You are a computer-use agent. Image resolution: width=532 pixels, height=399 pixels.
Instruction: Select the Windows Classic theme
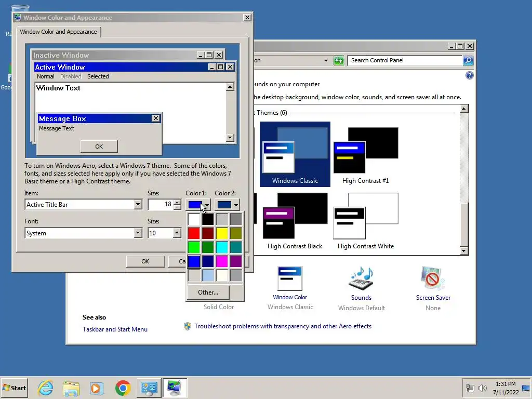295,154
